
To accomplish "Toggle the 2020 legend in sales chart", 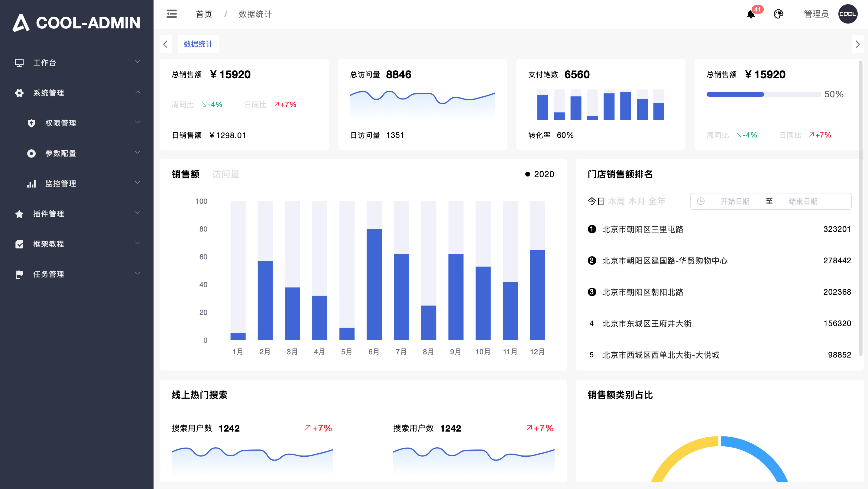I will click(x=539, y=174).
